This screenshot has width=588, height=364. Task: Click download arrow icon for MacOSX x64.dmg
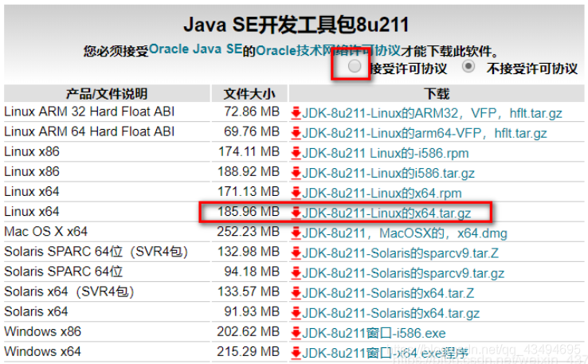pos(296,233)
